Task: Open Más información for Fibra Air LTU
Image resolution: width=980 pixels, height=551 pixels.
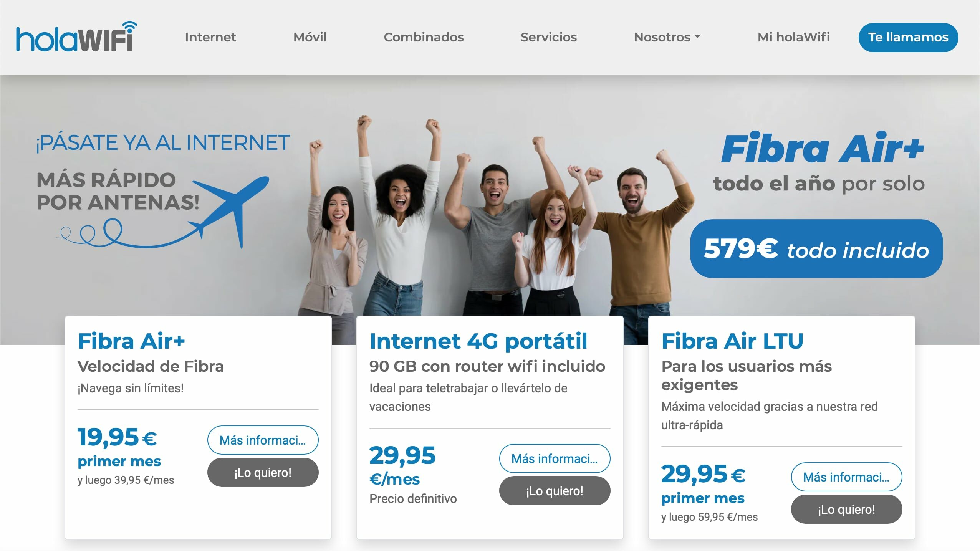Action: [x=846, y=477]
